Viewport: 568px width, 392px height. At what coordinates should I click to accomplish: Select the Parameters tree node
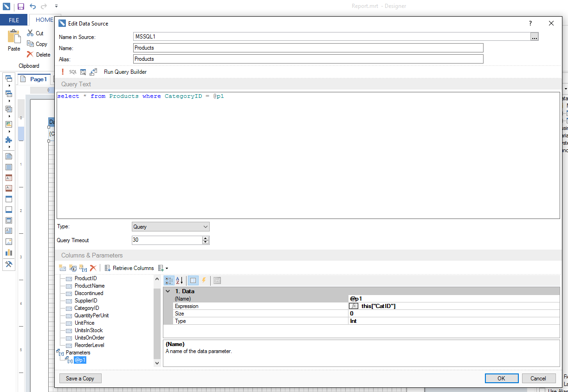point(78,353)
